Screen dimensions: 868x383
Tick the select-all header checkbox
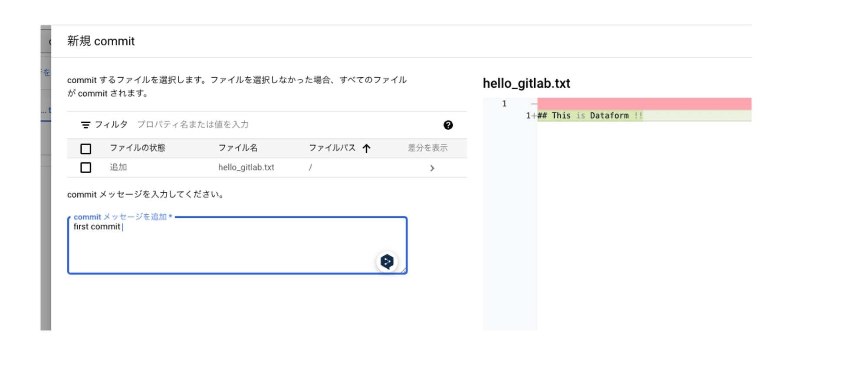pos(86,149)
